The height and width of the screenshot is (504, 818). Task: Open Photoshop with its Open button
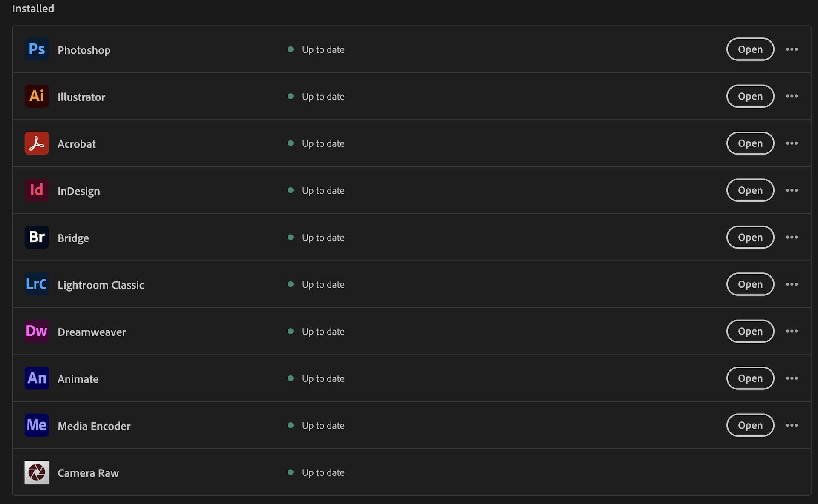tap(750, 49)
